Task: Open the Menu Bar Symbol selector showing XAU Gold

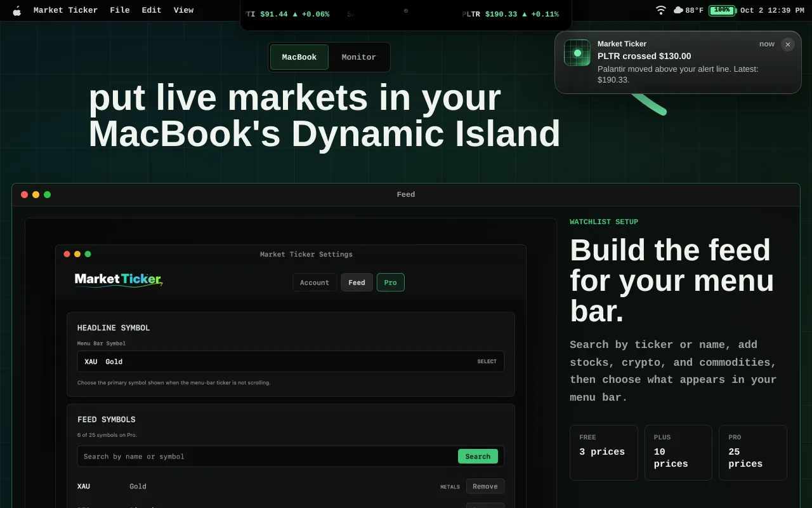Action: pyautogui.click(x=291, y=361)
